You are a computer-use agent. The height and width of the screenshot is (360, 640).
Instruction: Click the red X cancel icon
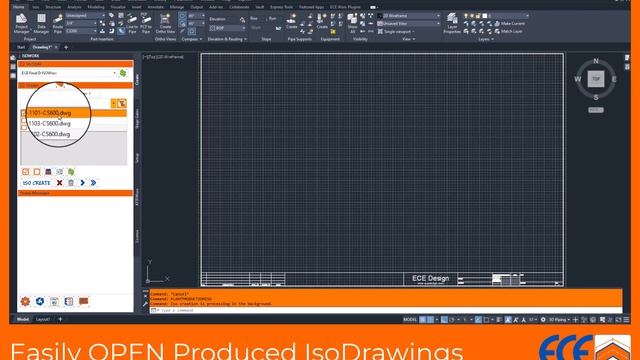pyautogui.click(x=60, y=183)
